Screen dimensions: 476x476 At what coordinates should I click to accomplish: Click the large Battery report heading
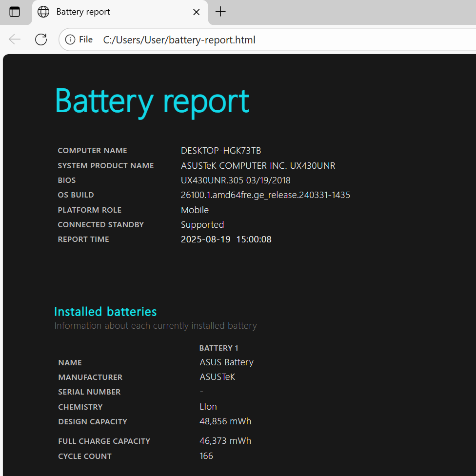click(x=152, y=101)
